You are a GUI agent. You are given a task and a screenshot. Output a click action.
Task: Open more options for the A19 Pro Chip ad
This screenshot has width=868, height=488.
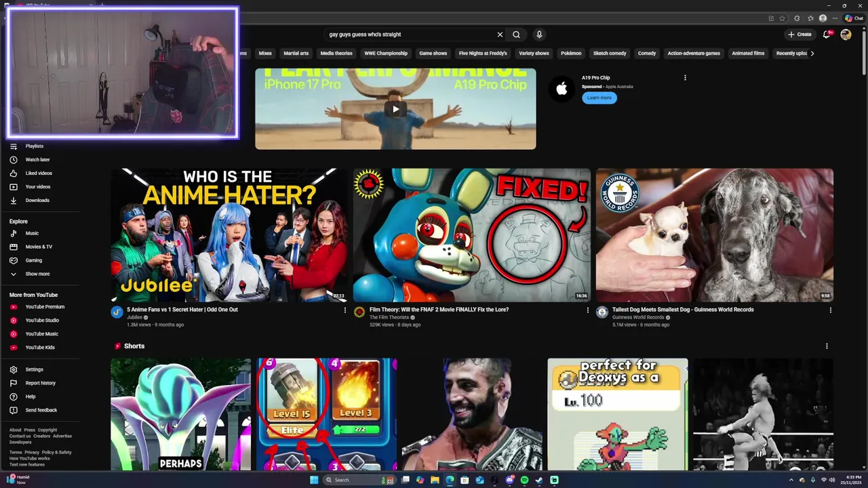click(x=685, y=78)
